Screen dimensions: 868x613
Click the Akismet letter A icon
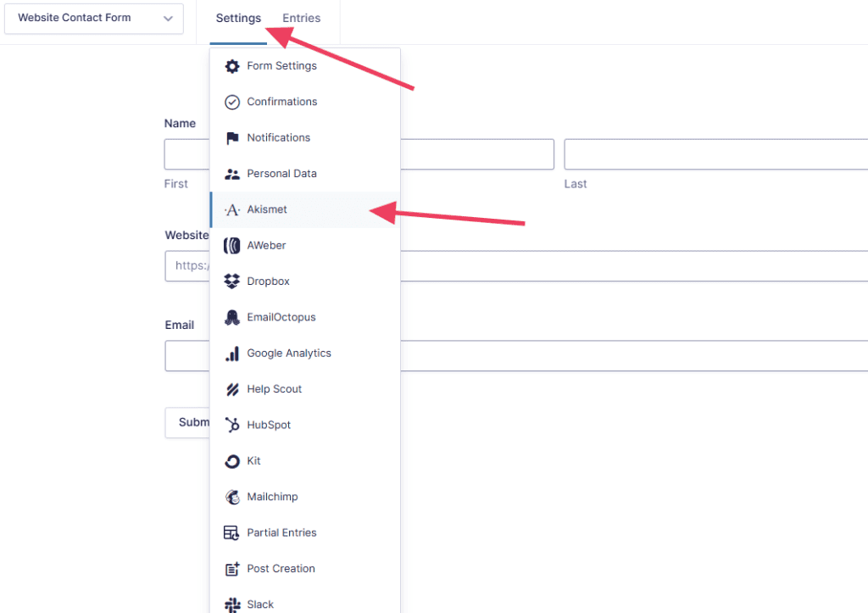232,210
